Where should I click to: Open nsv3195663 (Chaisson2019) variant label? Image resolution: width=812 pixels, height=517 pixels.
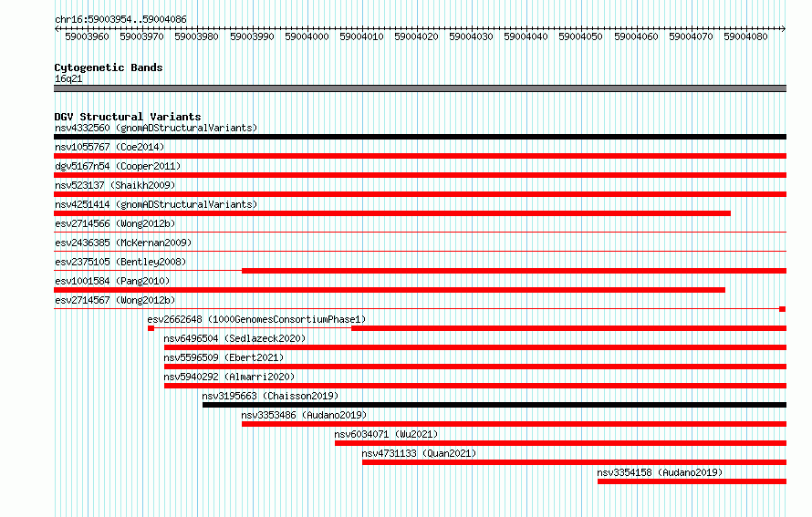(x=270, y=396)
